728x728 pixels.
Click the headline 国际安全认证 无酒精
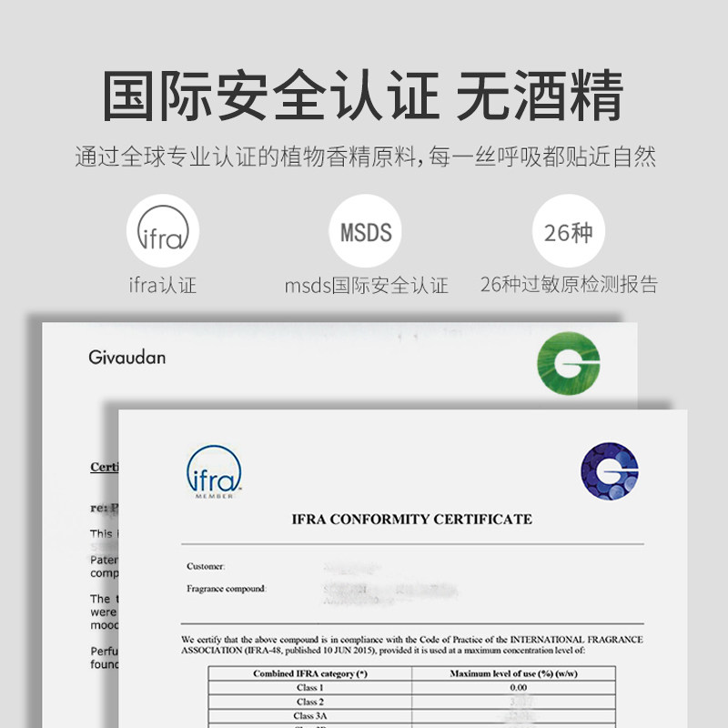(x=363, y=96)
